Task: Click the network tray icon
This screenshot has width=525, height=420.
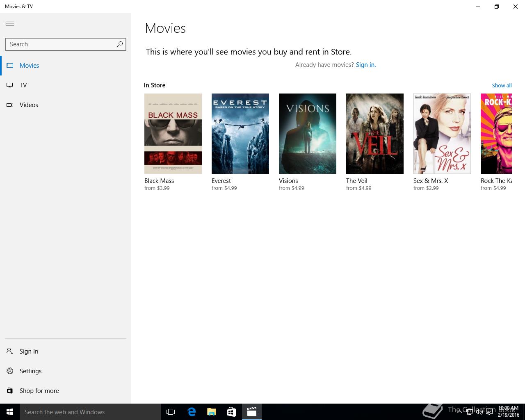Action: (x=470, y=412)
